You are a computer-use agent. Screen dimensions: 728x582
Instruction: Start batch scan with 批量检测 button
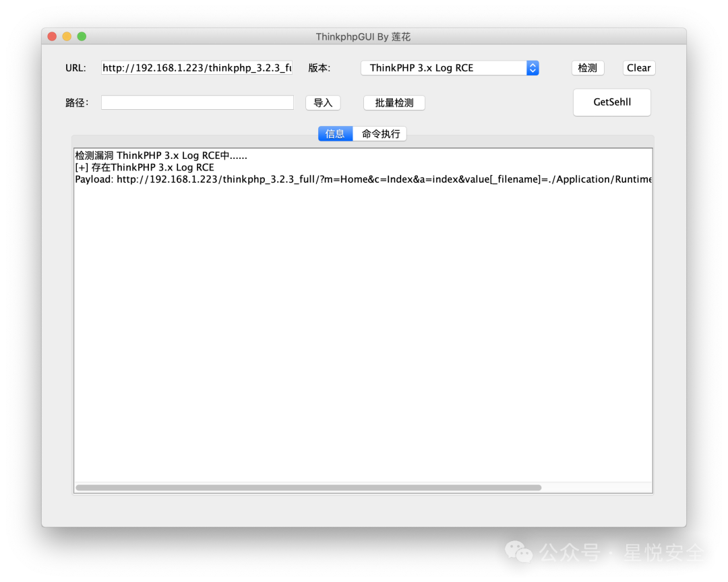tap(394, 102)
